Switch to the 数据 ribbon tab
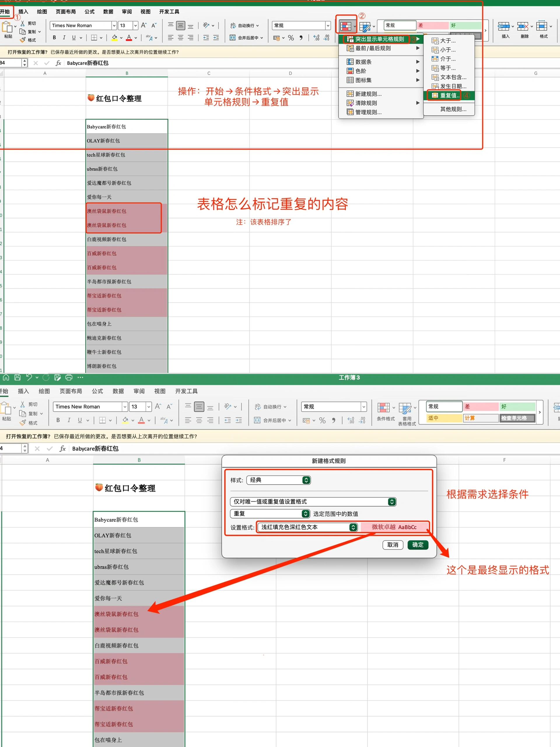Image resolution: width=560 pixels, height=747 pixels. pyautogui.click(x=108, y=11)
